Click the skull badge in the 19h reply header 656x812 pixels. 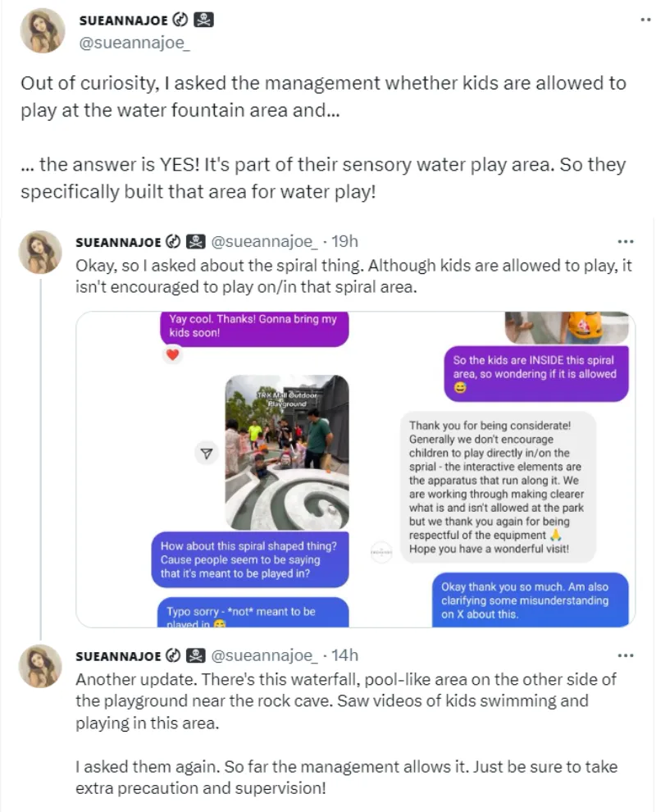195,242
